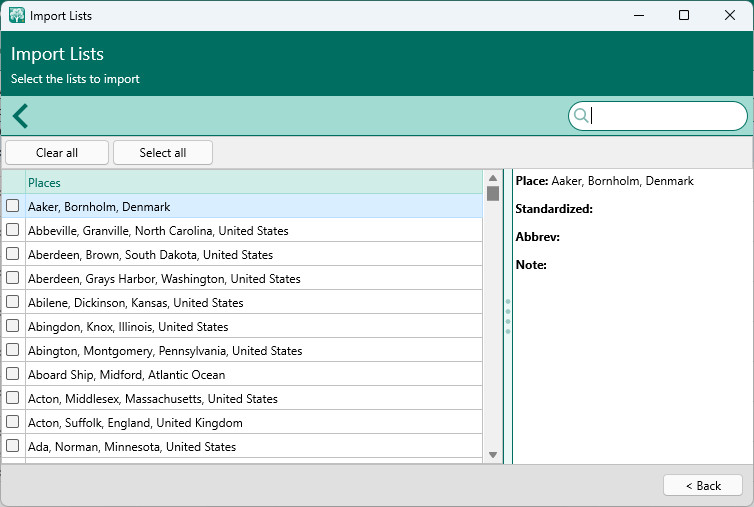Check the Abingdon, Knox, Illinois checkbox

(x=13, y=326)
